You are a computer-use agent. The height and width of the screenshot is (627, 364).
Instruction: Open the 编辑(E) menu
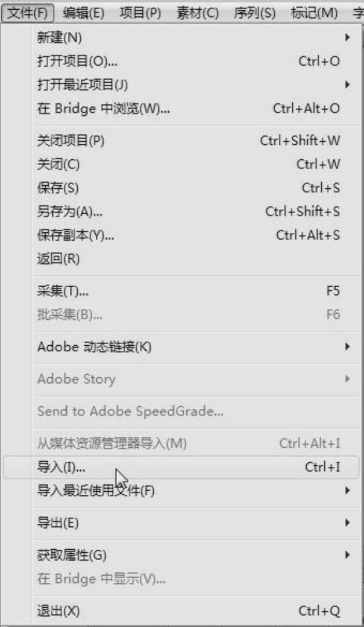coord(83,12)
